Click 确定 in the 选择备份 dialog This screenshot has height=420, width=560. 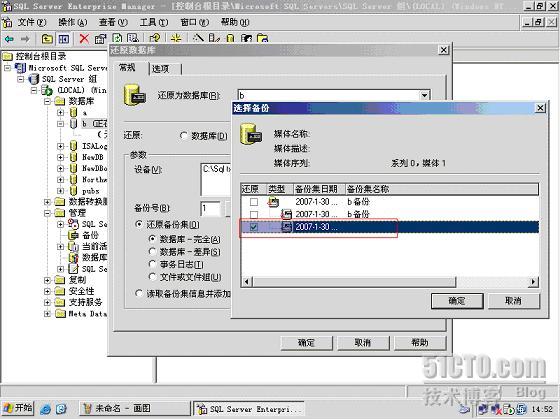[x=457, y=301]
